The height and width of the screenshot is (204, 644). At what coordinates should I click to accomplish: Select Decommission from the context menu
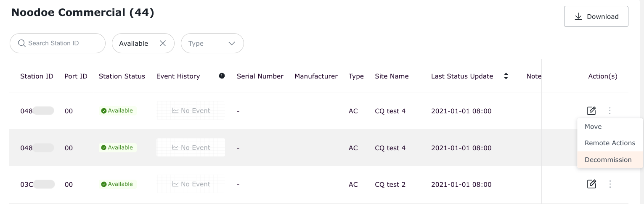pyautogui.click(x=608, y=160)
